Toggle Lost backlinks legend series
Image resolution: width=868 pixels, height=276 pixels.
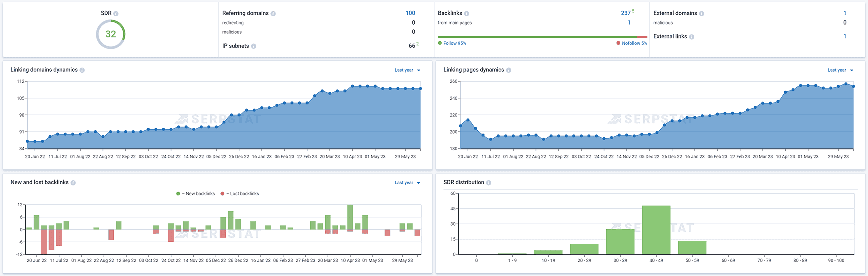point(240,194)
